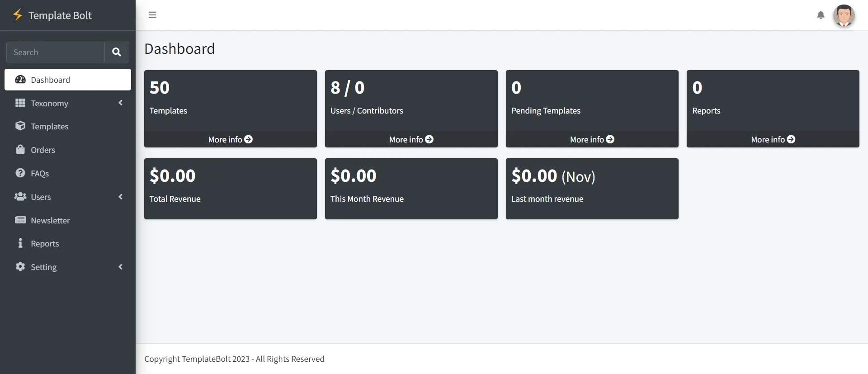Click the Orders shopping bag icon
Viewport: 868px width, 374px height.
[x=20, y=150]
